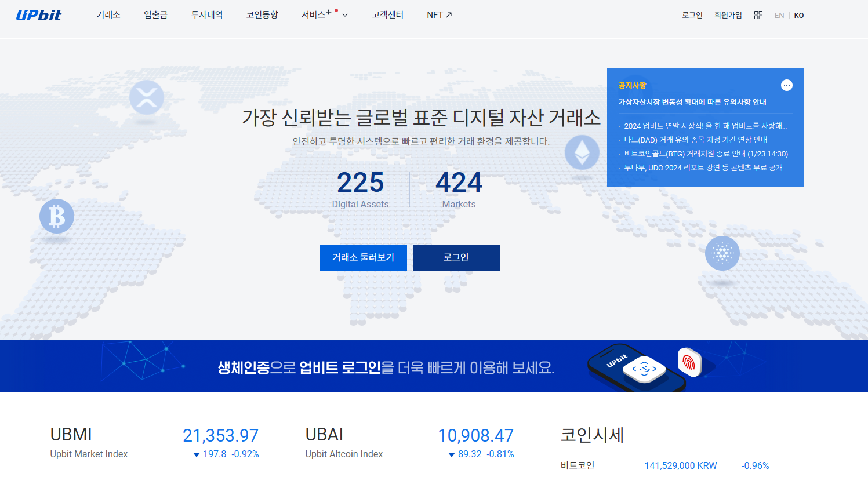Click the 코인시세 heading
The image size is (868, 477).
coord(592,435)
